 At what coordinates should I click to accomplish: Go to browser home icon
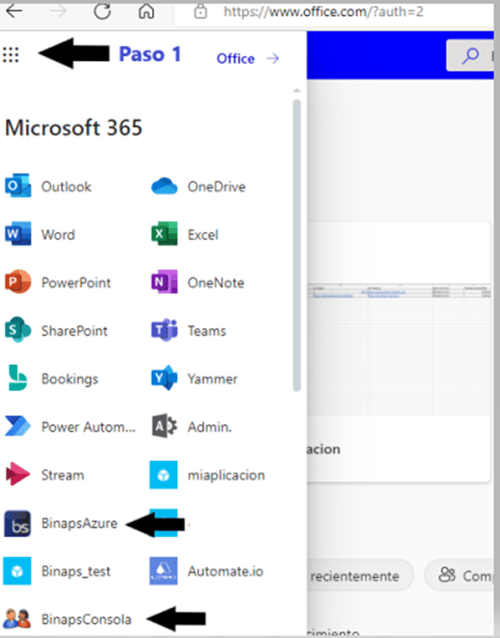click(146, 11)
